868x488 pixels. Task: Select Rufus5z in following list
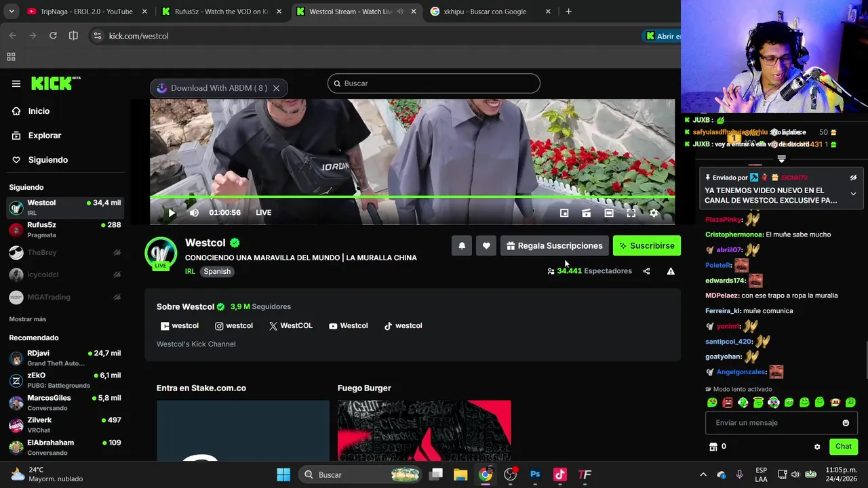click(65, 230)
